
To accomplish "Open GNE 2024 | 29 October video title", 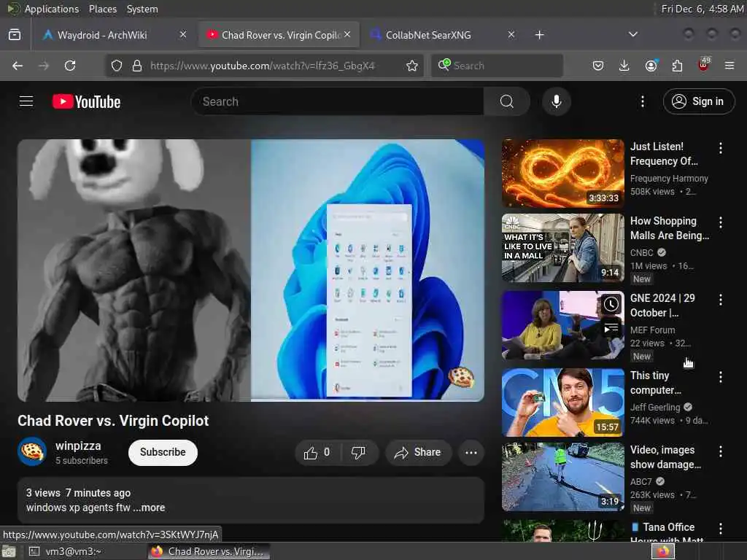I will [x=662, y=306].
